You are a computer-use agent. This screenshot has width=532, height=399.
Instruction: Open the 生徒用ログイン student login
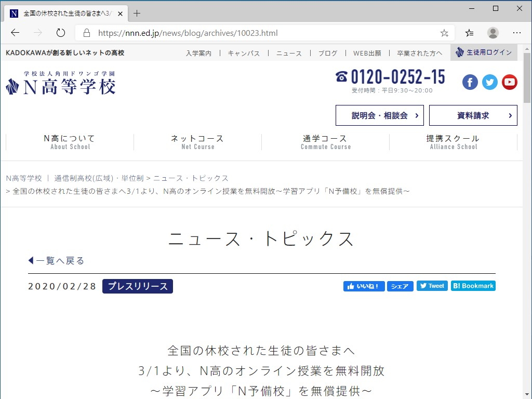[x=484, y=52]
